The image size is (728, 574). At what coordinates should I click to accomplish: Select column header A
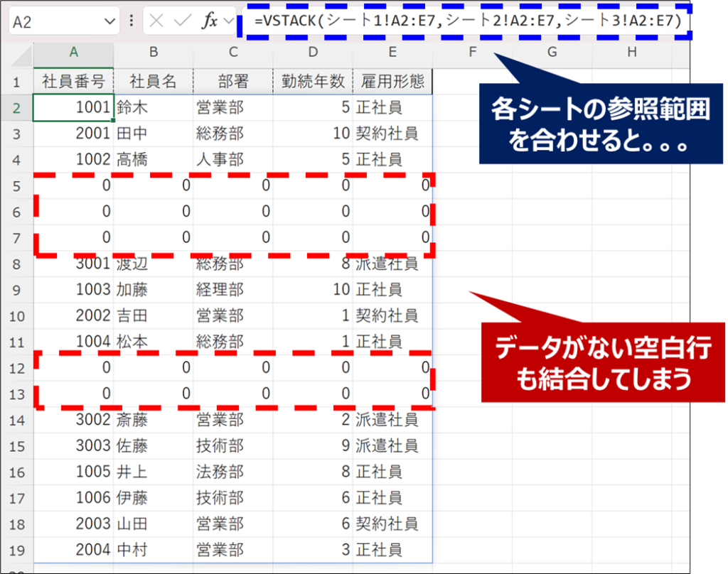click(x=73, y=53)
